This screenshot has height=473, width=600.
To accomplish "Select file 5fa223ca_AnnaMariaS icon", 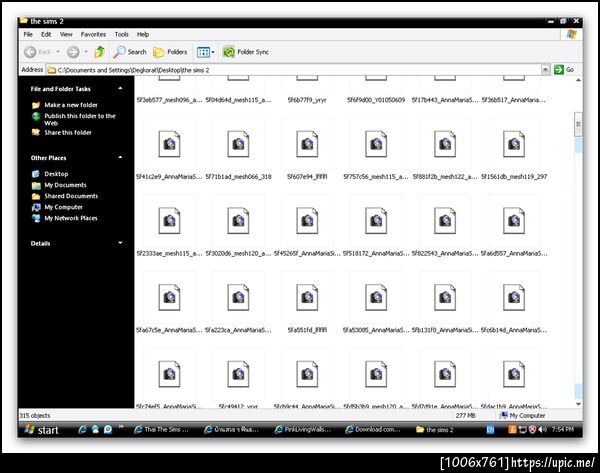I will click(238, 297).
